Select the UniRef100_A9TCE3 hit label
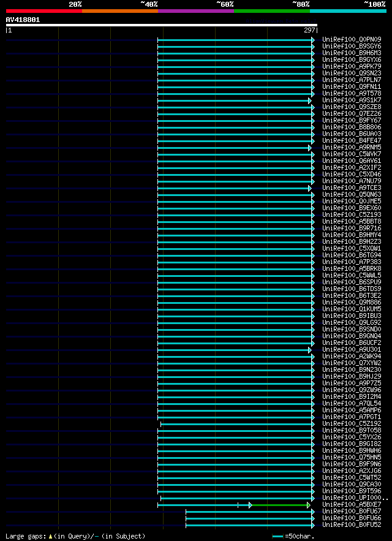 tap(352, 187)
